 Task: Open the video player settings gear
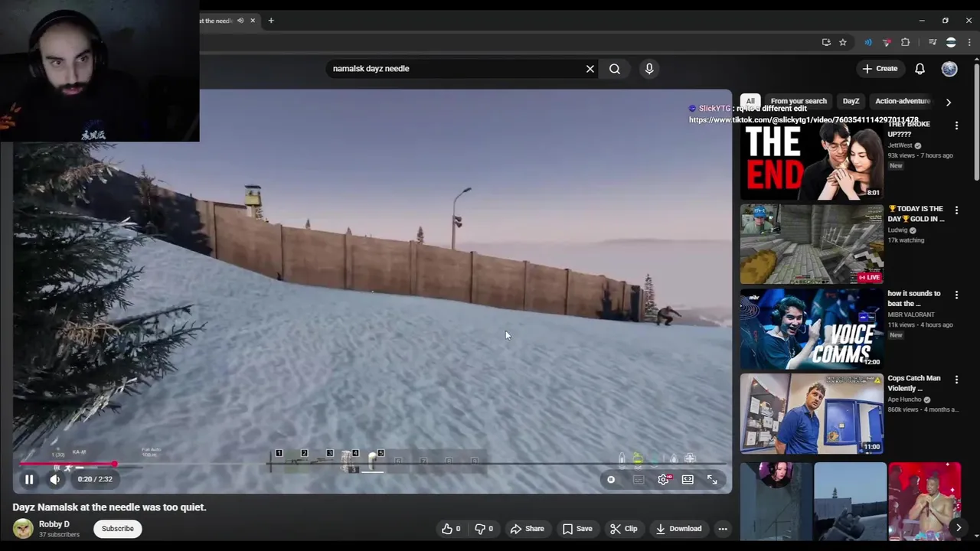pos(663,480)
